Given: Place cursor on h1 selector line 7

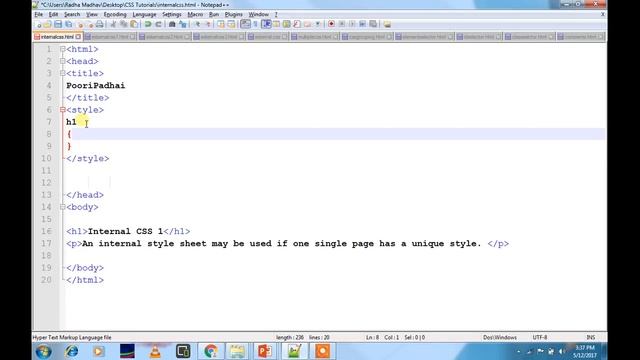Looking at the screenshot, I should tap(71, 122).
